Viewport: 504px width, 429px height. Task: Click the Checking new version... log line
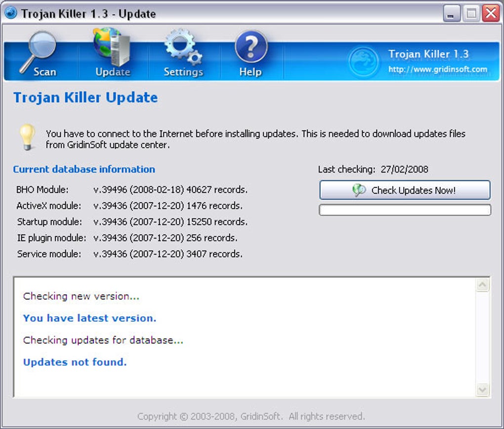(x=81, y=296)
